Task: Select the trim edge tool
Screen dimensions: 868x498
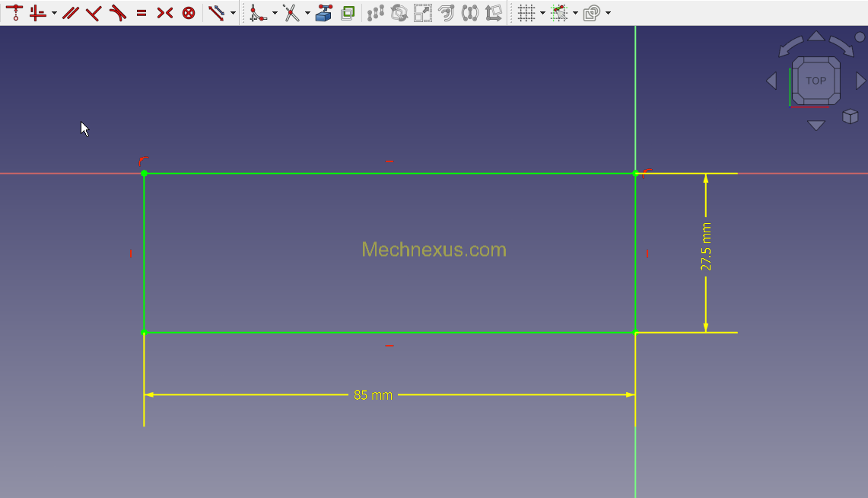Action: coord(291,12)
